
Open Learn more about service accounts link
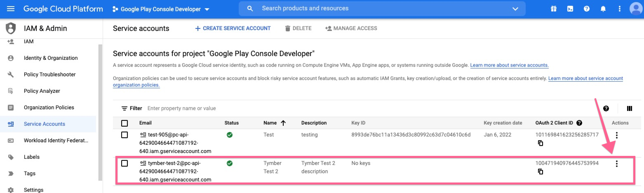pyautogui.click(x=509, y=65)
